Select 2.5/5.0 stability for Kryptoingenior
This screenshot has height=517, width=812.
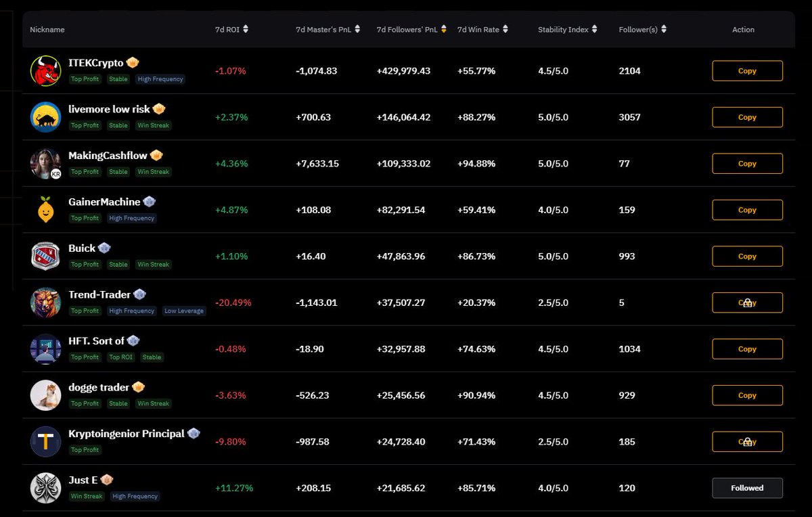pos(553,441)
